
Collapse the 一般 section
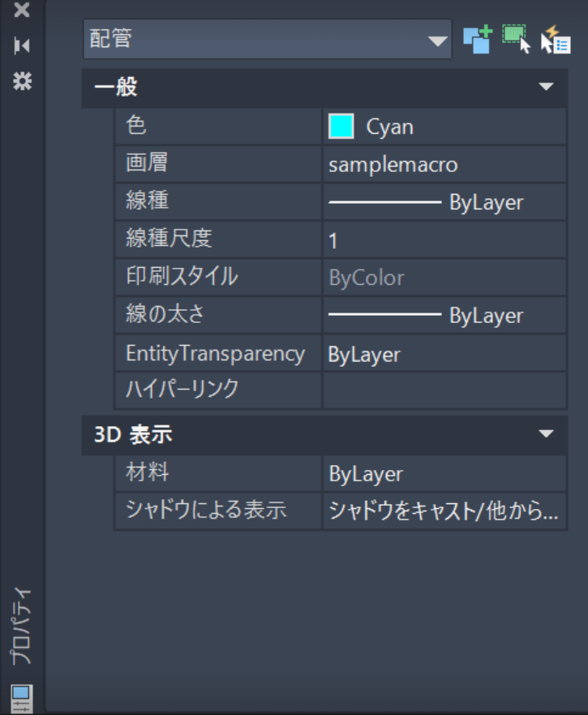tap(546, 87)
